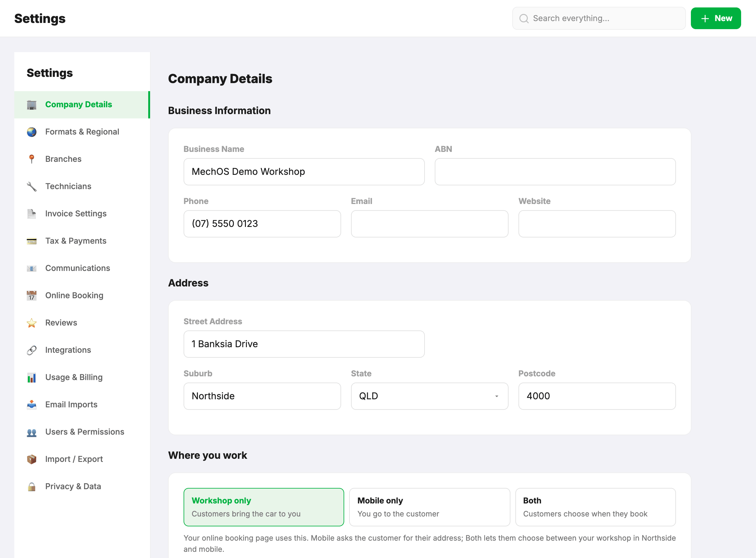The image size is (756, 558).
Task: Open Users & Permissions page
Action: click(82, 432)
